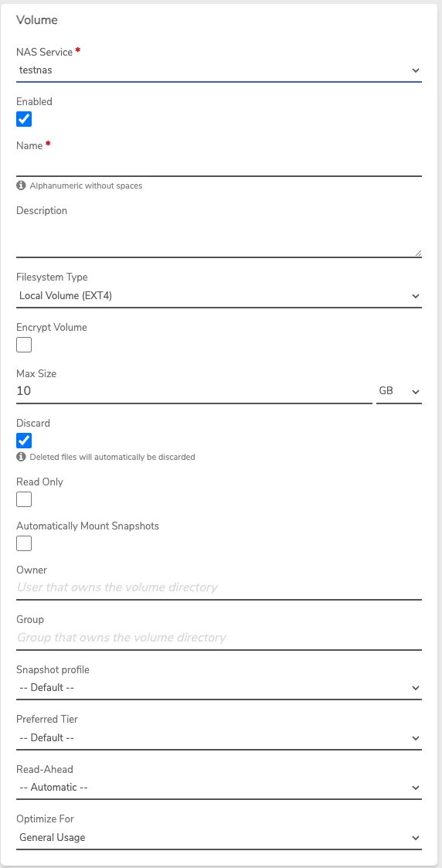Click the Preferred Tier label

(47, 719)
